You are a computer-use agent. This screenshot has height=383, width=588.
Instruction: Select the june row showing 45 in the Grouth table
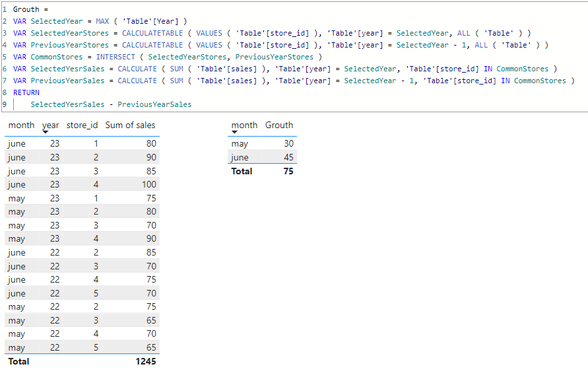click(262, 157)
